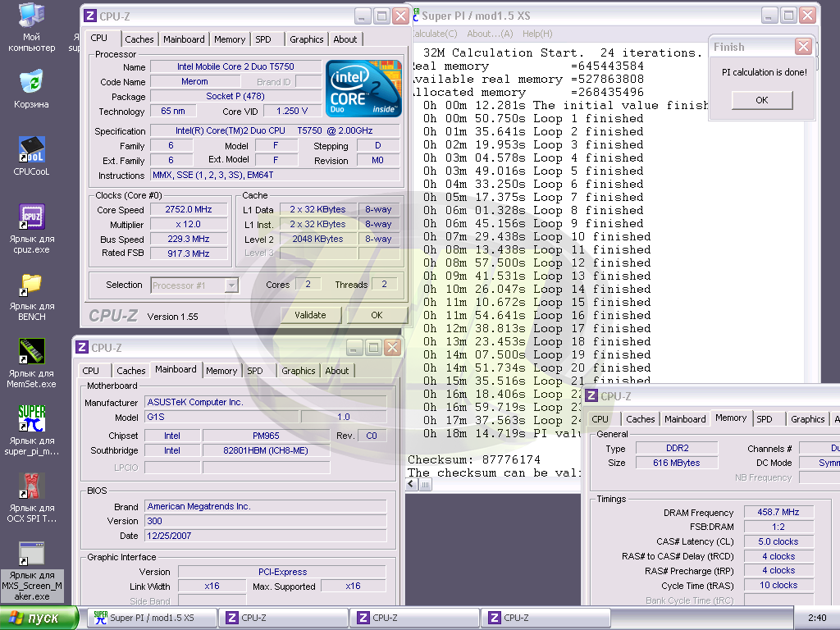The image size is (840, 630).
Task: Activate the first CPU-Z taskbar button
Action: [283, 618]
